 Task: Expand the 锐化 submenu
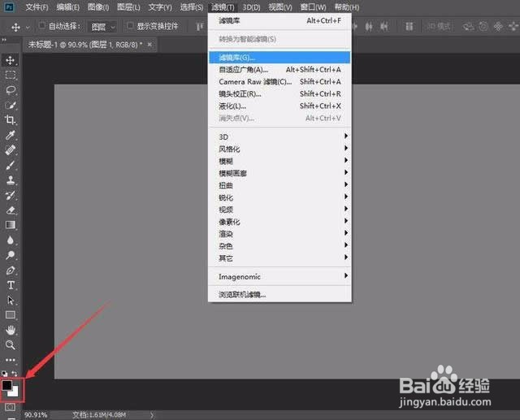(279, 197)
